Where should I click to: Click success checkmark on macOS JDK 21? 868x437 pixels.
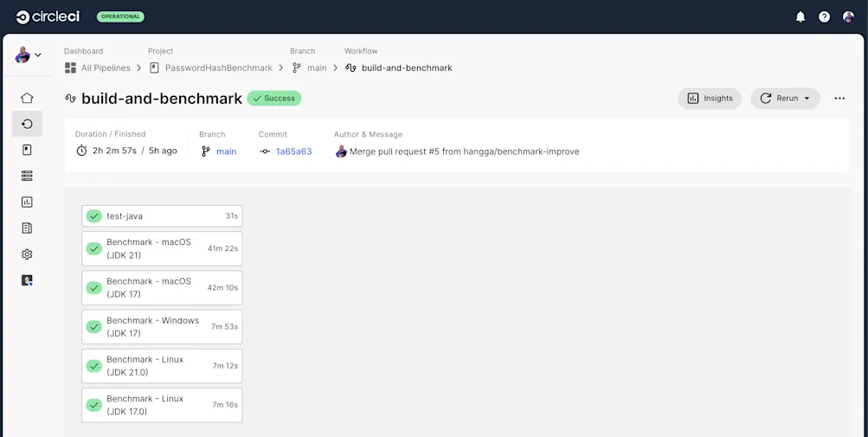94,248
